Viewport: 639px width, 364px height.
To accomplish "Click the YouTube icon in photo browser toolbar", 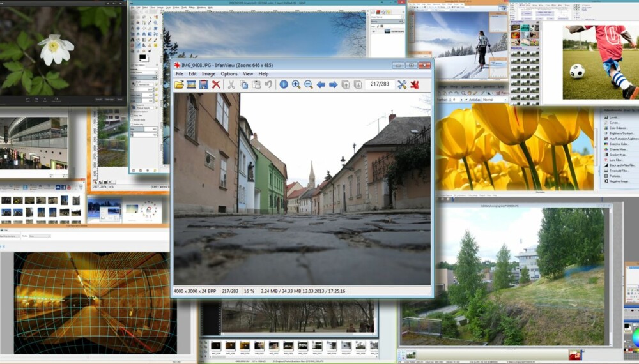I will (x=69, y=187).
